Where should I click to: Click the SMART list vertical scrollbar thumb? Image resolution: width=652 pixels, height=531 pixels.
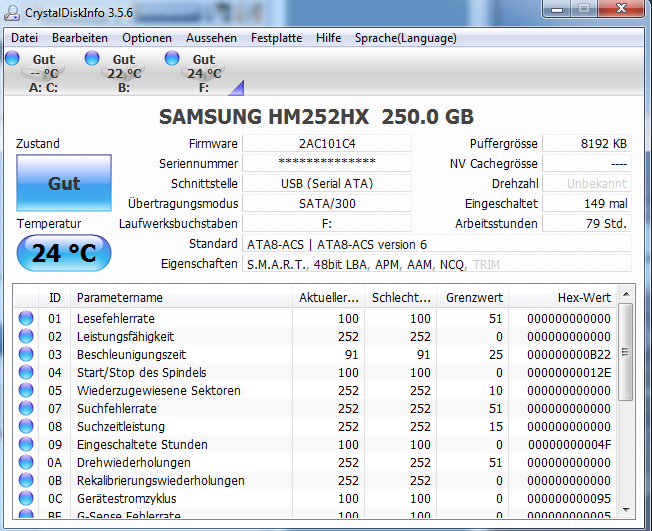625,352
